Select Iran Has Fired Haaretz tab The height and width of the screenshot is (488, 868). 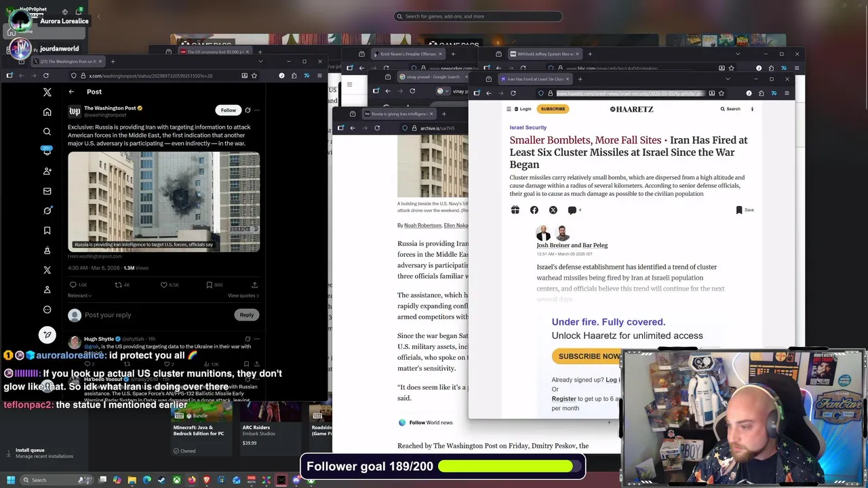point(534,79)
